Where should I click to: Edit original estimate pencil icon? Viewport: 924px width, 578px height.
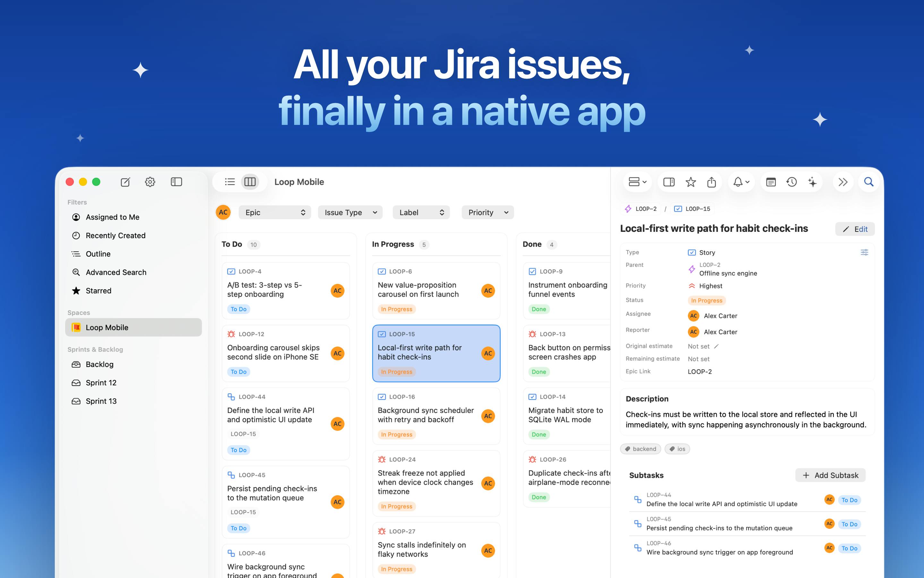pos(716,346)
